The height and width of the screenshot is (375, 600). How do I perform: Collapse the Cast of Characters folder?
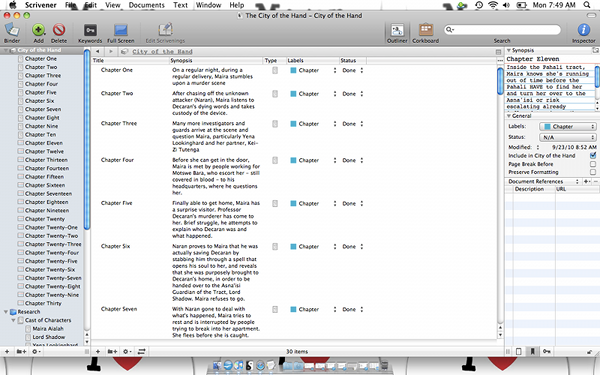tap(13, 320)
